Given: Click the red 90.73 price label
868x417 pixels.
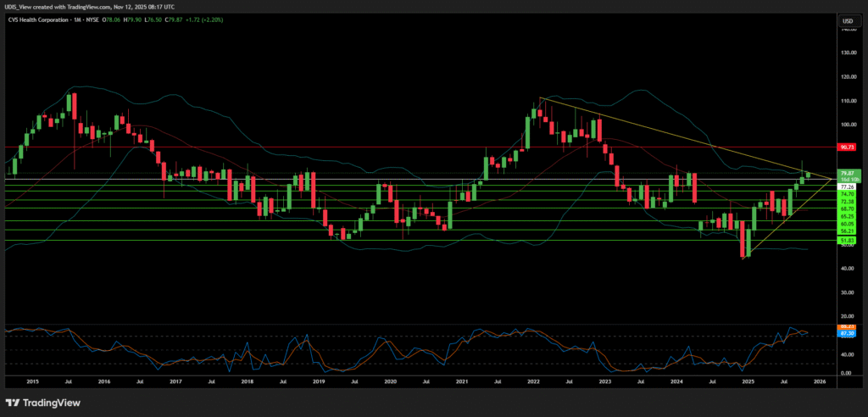Looking at the screenshot, I should [x=846, y=147].
